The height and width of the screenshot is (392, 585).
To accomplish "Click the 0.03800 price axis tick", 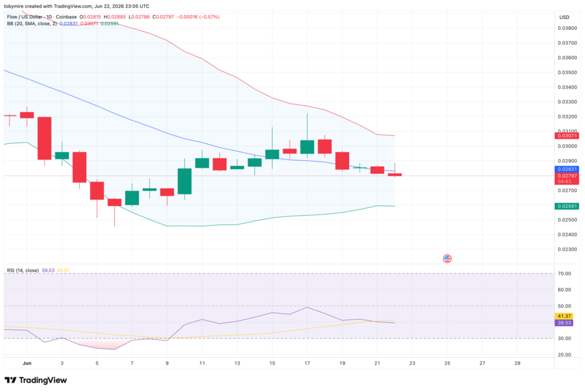I will (x=567, y=28).
